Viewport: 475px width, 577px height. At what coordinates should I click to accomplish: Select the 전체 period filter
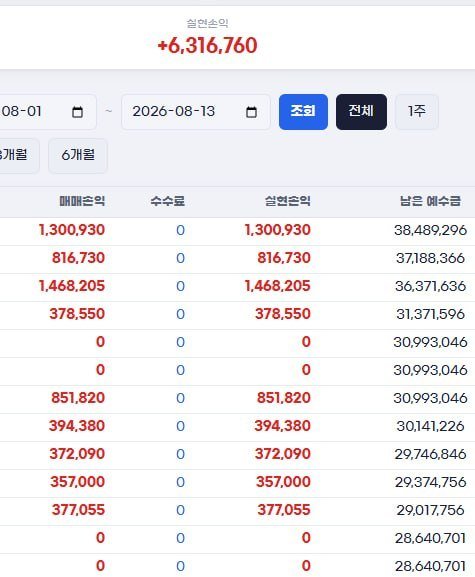click(x=361, y=111)
